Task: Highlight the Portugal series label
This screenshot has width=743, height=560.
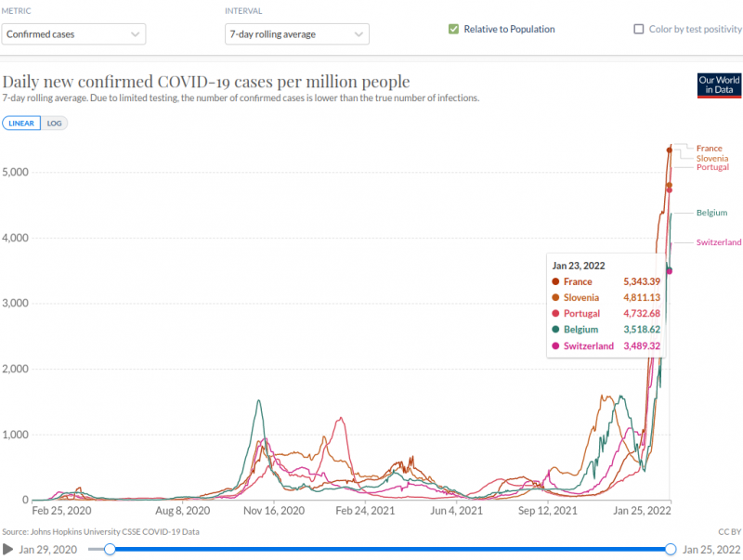Action: [x=712, y=167]
